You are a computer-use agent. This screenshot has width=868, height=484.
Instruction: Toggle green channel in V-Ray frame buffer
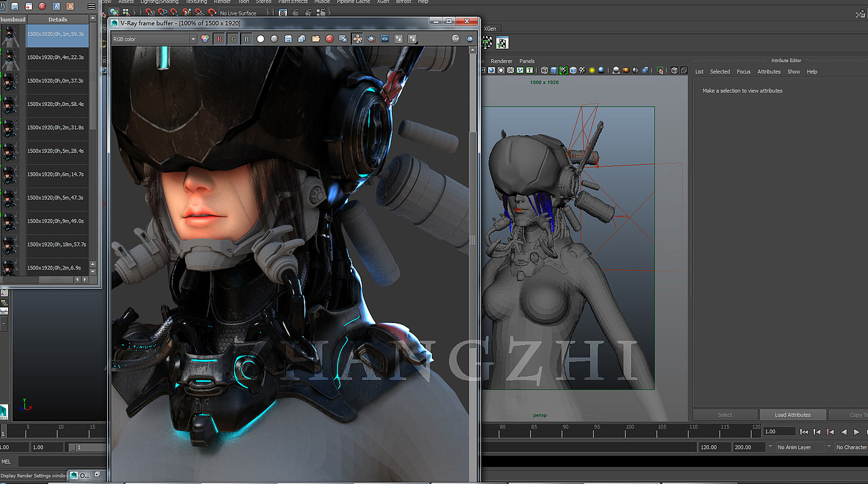click(233, 39)
